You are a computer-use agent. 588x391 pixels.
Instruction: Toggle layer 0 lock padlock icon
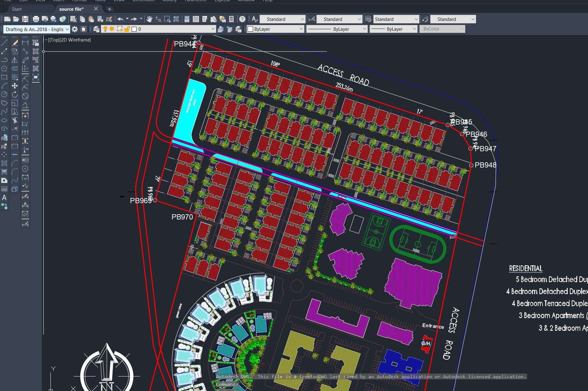pyautogui.click(x=127, y=29)
